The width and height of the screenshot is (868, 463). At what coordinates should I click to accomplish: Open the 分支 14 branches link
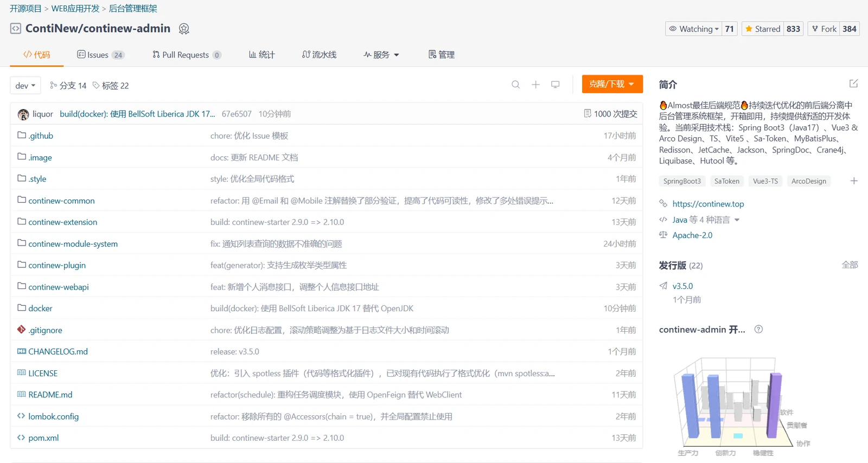[68, 86]
